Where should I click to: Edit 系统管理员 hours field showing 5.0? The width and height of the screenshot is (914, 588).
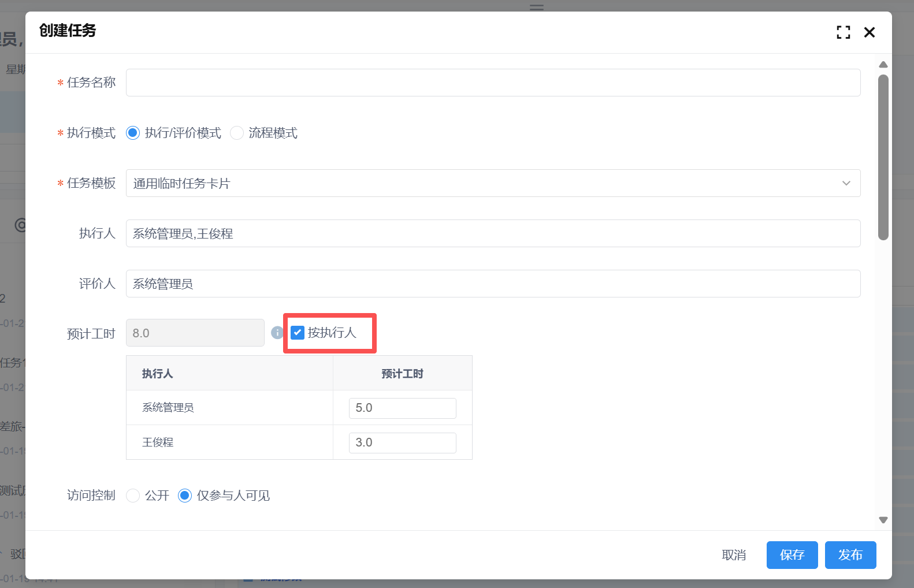[x=402, y=408]
